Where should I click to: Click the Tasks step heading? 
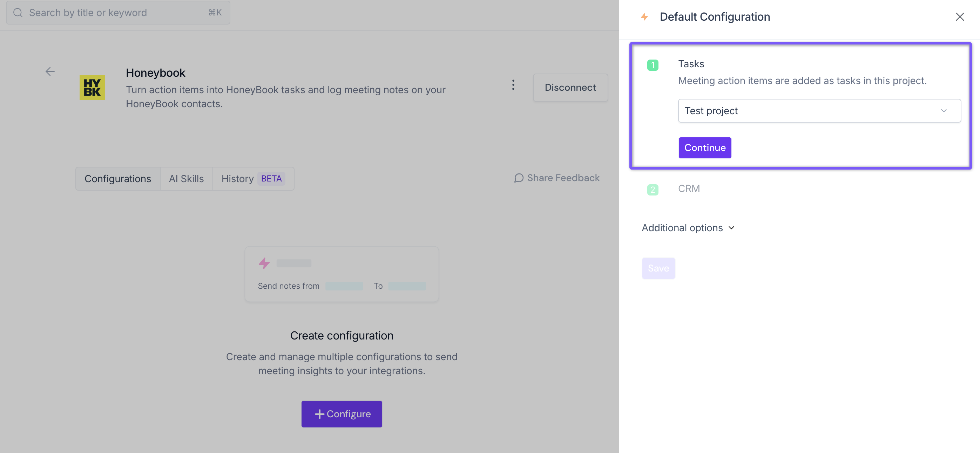[691, 64]
